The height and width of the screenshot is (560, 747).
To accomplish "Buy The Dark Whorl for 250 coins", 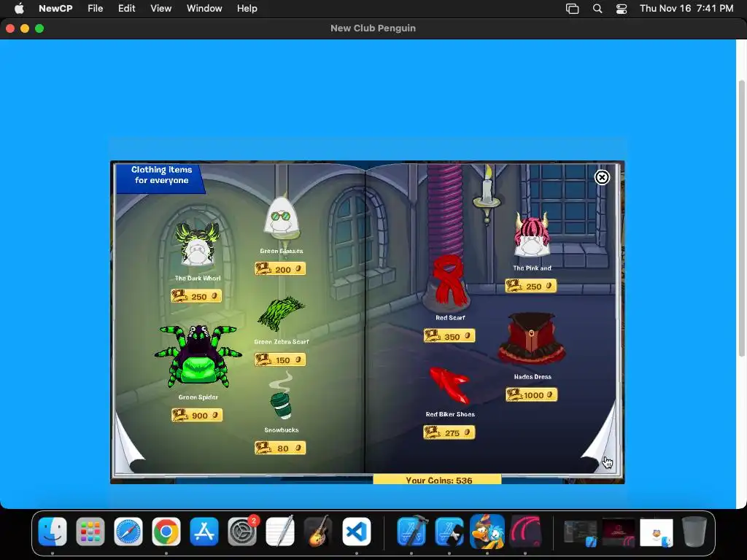I will point(196,296).
